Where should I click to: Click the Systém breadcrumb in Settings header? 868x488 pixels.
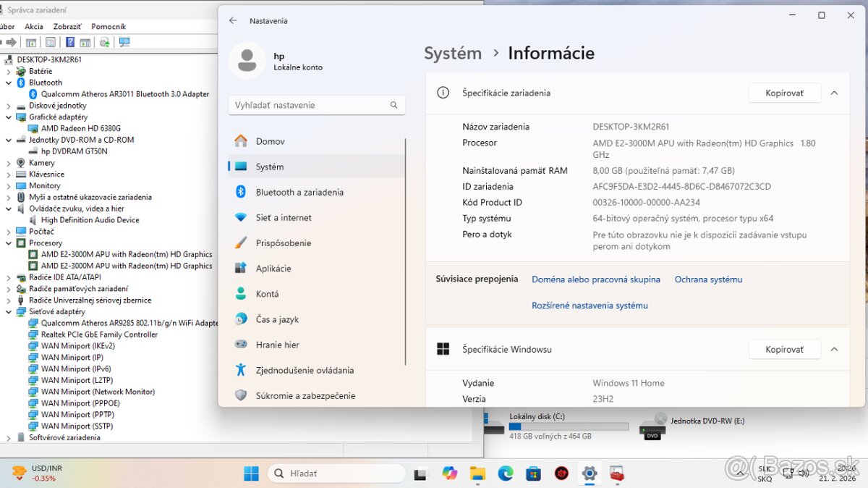pos(453,53)
